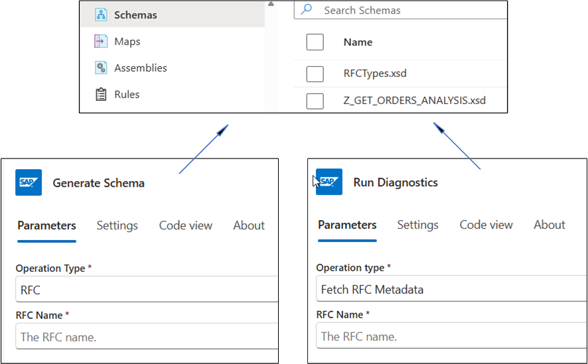Click the Rules clipboard icon
Viewport: 588px width, 364px height.
[x=101, y=94]
